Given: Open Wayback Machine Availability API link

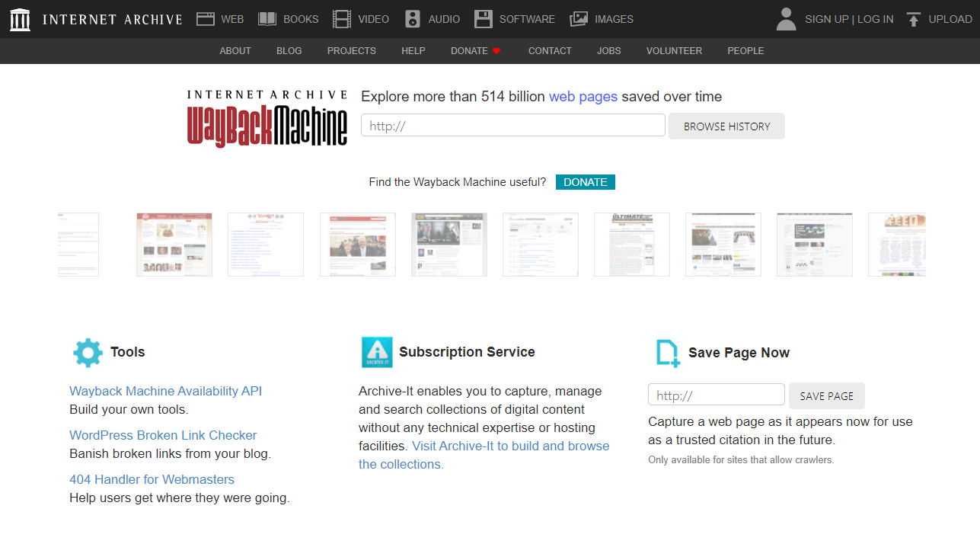Looking at the screenshot, I should 166,391.
